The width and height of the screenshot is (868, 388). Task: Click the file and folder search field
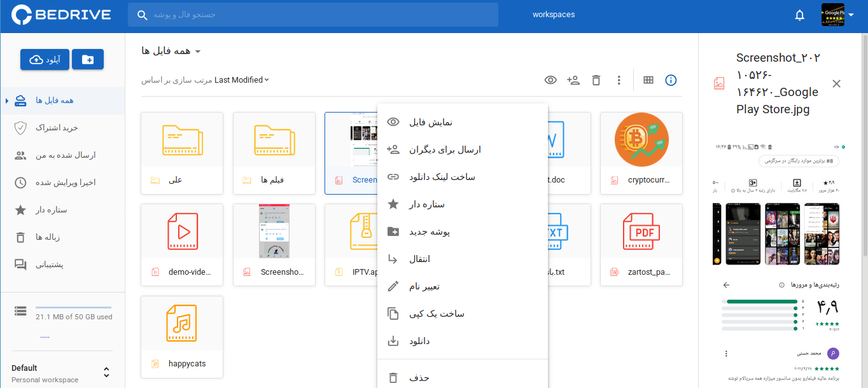pyautogui.click(x=312, y=15)
